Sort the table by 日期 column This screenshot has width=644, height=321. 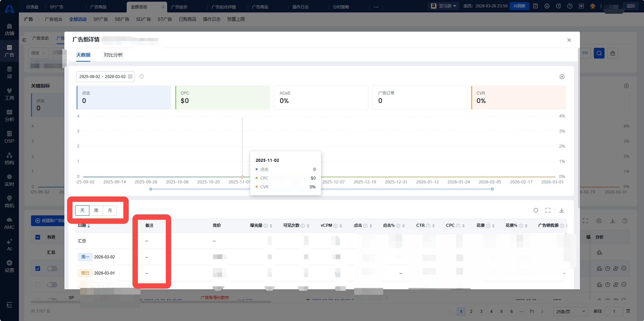89,226
